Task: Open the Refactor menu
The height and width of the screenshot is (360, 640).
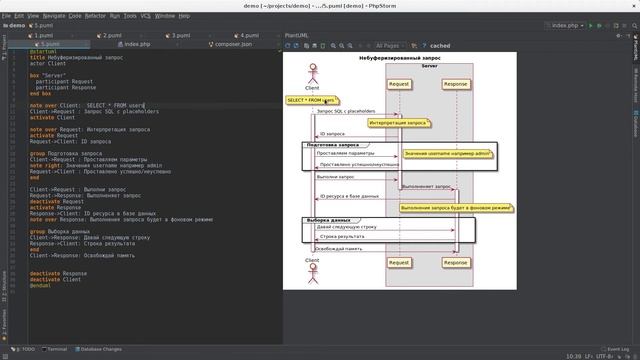Action: coord(95,16)
